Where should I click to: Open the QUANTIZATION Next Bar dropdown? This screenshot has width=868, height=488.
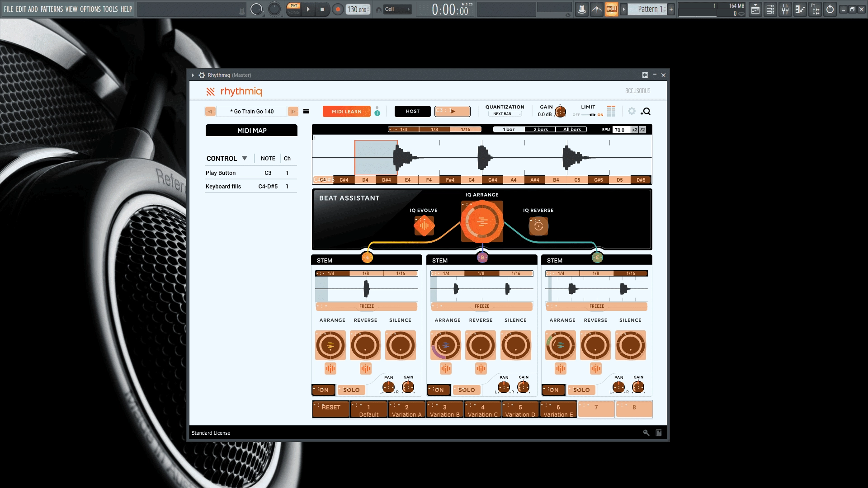505,114
